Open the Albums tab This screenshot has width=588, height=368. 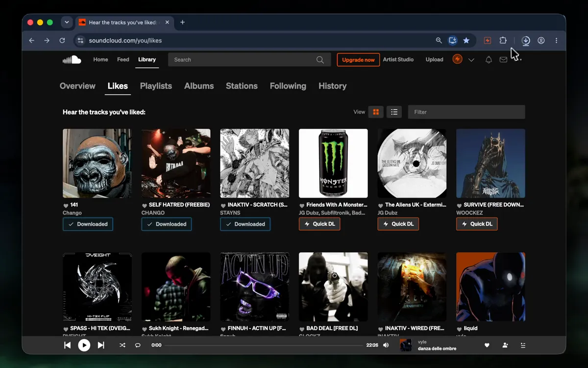pos(199,86)
